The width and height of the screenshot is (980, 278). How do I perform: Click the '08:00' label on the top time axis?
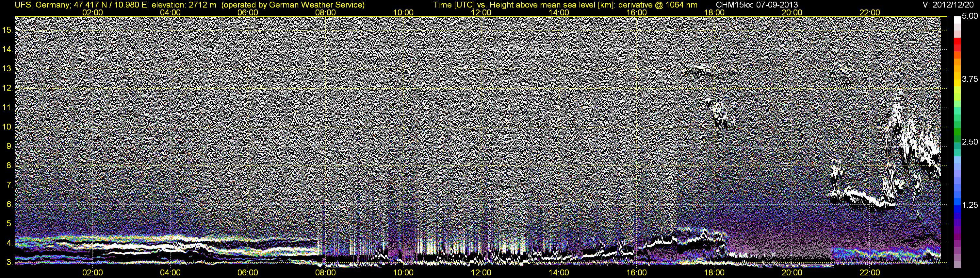point(326,12)
